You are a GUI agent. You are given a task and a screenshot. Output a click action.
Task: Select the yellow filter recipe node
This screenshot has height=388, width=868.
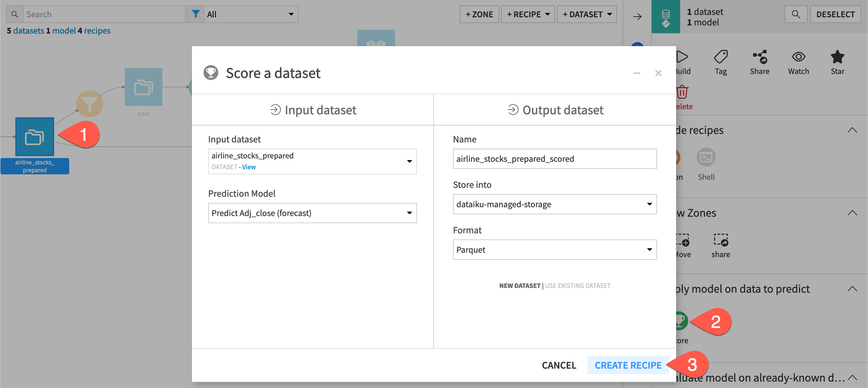click(x=90, y=104)
